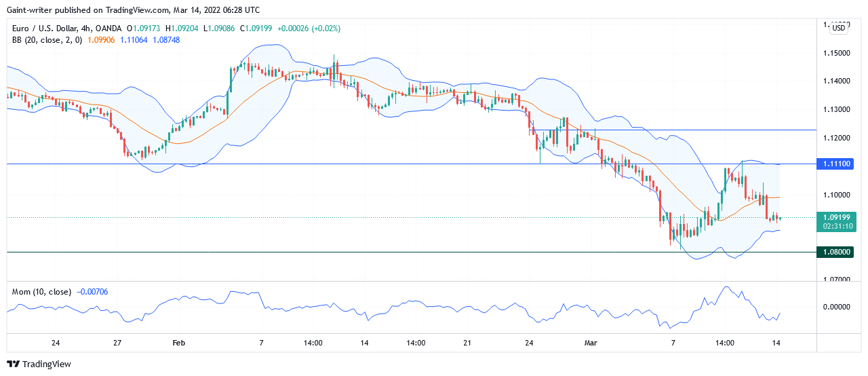This screenshot has width=868, height=376.
Task: Click the 27 date label on time axis
Action: pyautogui.click(x=118, y=343)
